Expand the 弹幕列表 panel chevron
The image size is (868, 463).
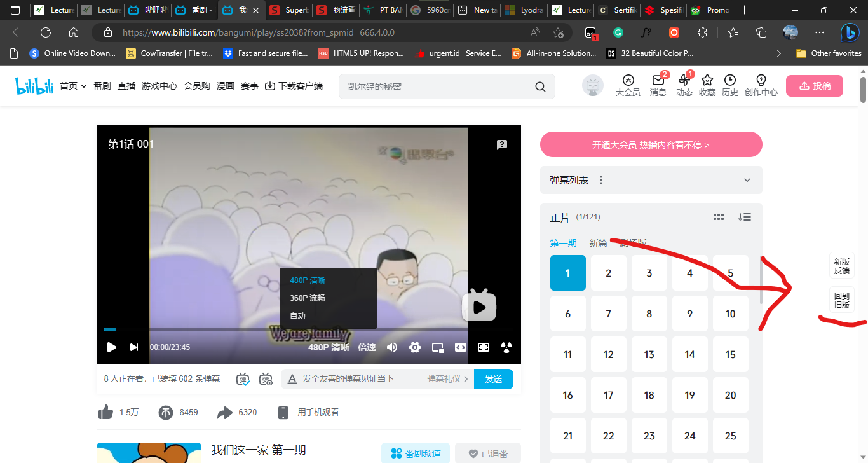[x=747, y=181]
